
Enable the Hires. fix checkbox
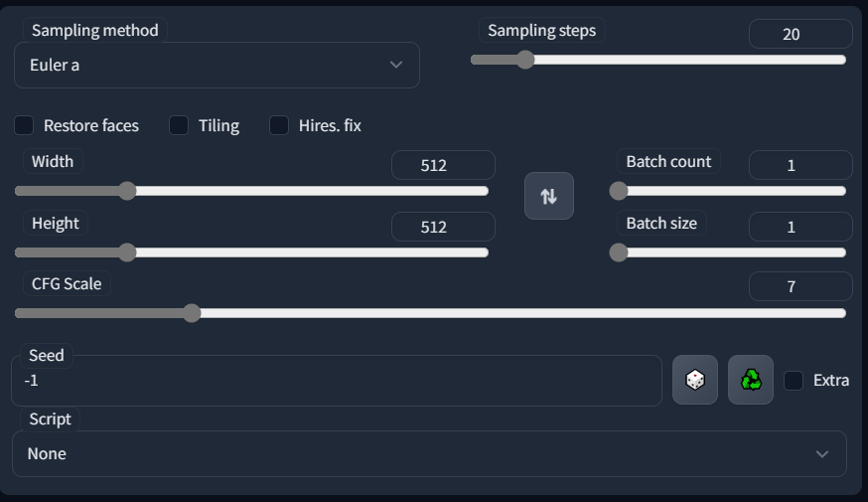point(279,125)
